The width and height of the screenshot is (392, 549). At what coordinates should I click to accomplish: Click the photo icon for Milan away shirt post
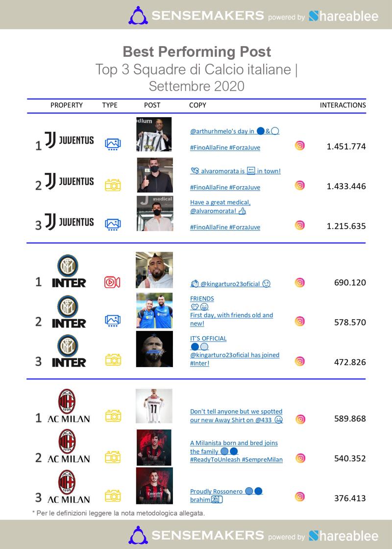[x=113, y=417]
